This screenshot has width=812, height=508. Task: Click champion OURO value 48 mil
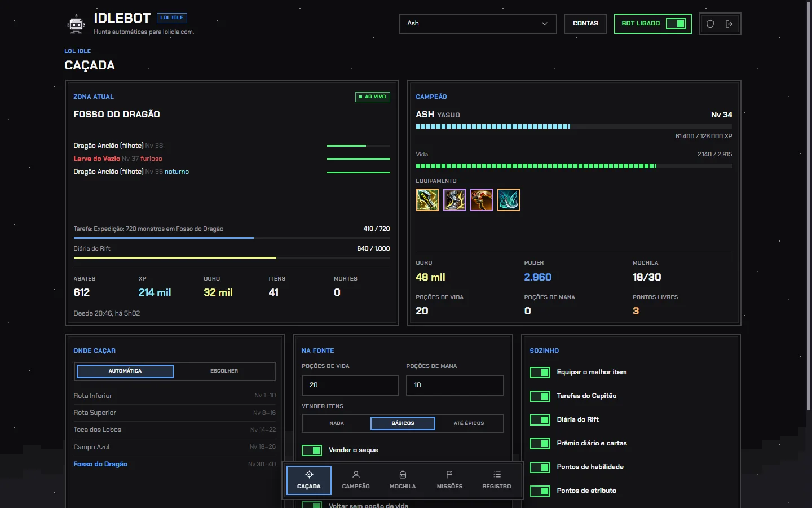431,277
